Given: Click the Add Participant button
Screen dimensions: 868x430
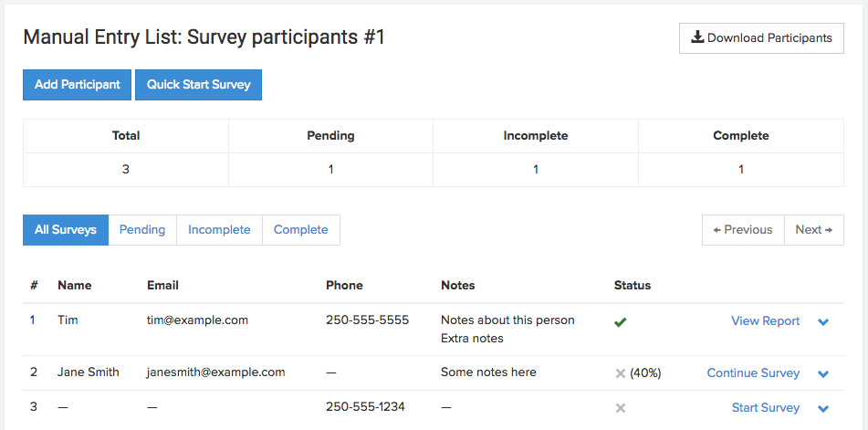Looking at the screenshot, I should [x=77, y=85].
